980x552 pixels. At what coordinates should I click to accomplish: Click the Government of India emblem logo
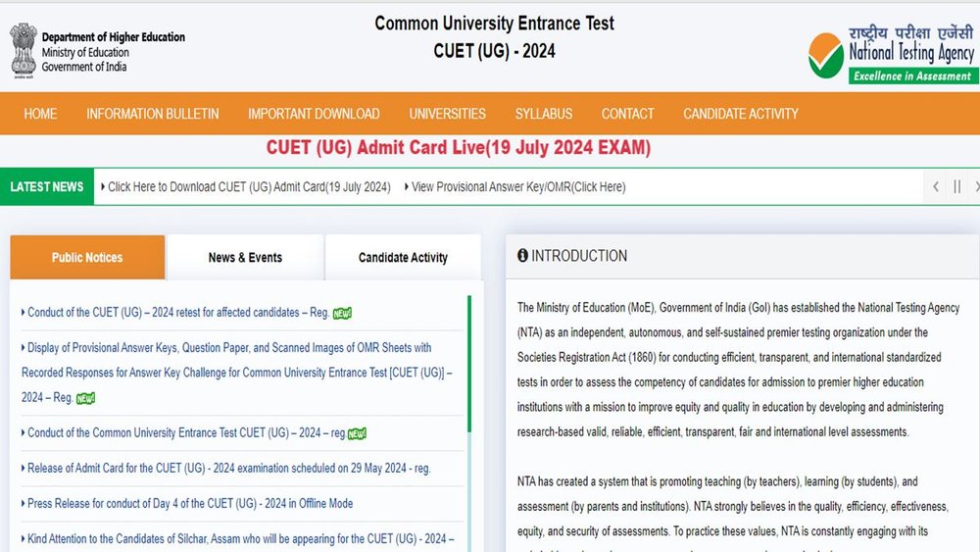(24, 50)
